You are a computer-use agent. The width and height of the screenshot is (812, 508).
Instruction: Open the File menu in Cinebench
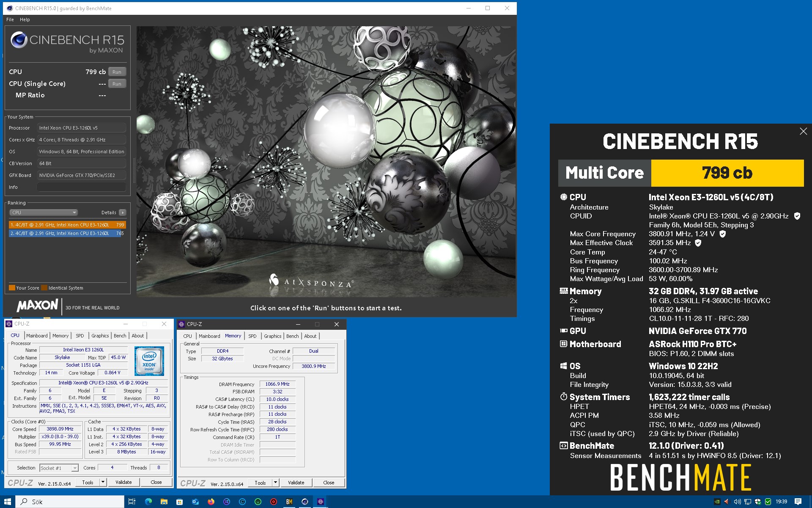[x=10, y=19]
